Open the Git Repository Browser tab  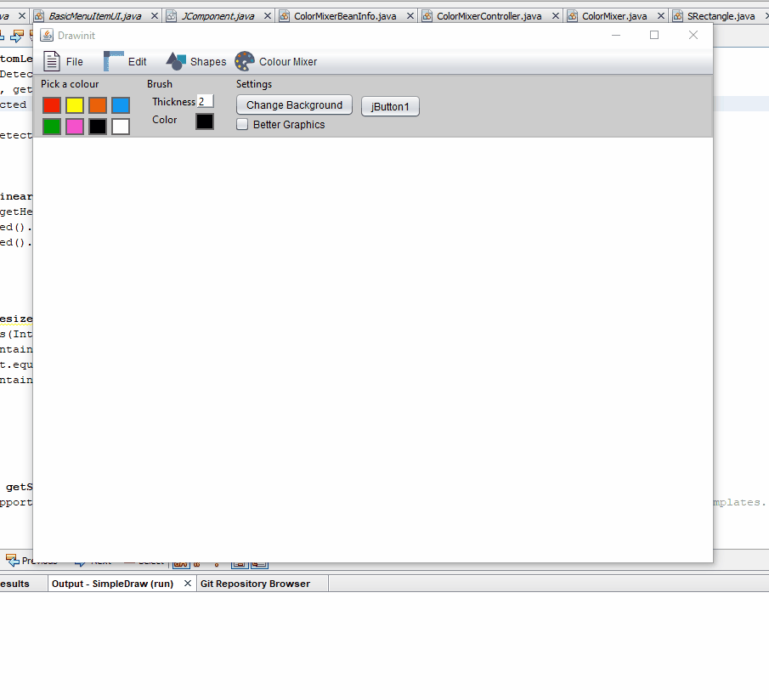click(255, 584)
